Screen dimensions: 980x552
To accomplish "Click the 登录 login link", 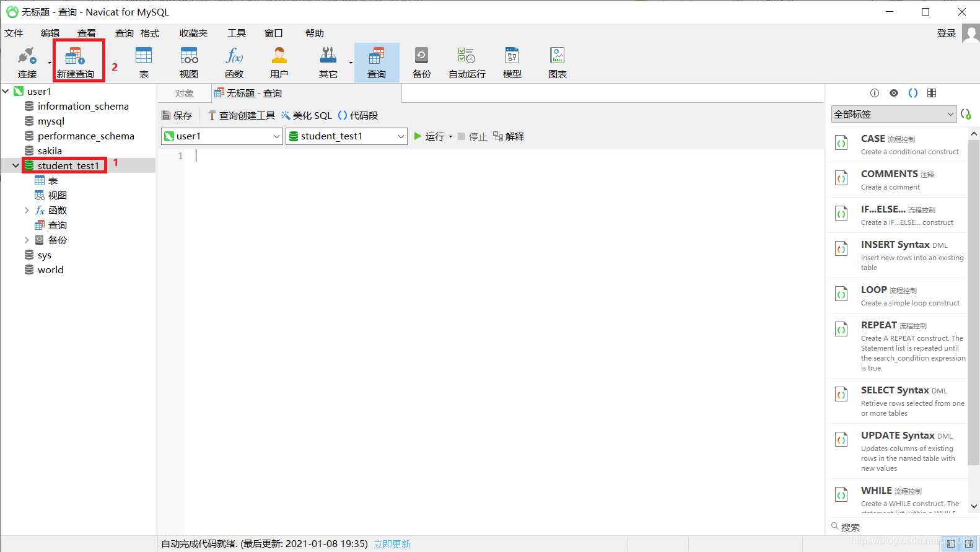I will click(x=947, y=33).
